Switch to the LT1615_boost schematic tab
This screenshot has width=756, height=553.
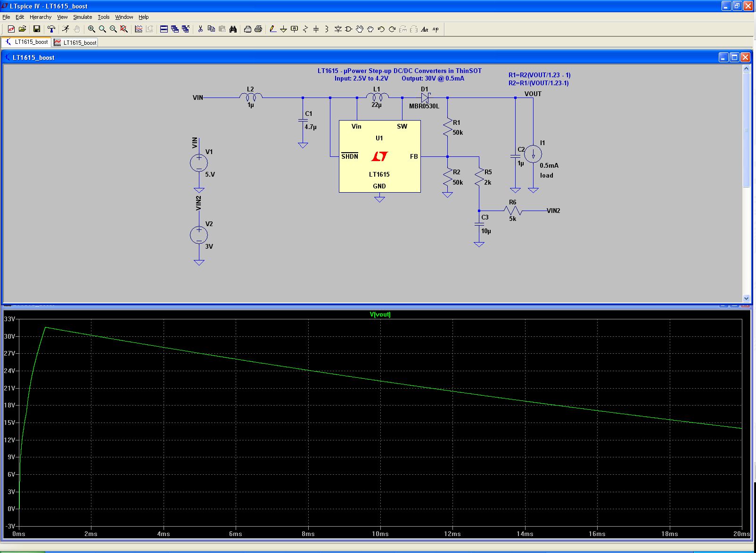tap(26, 42)
